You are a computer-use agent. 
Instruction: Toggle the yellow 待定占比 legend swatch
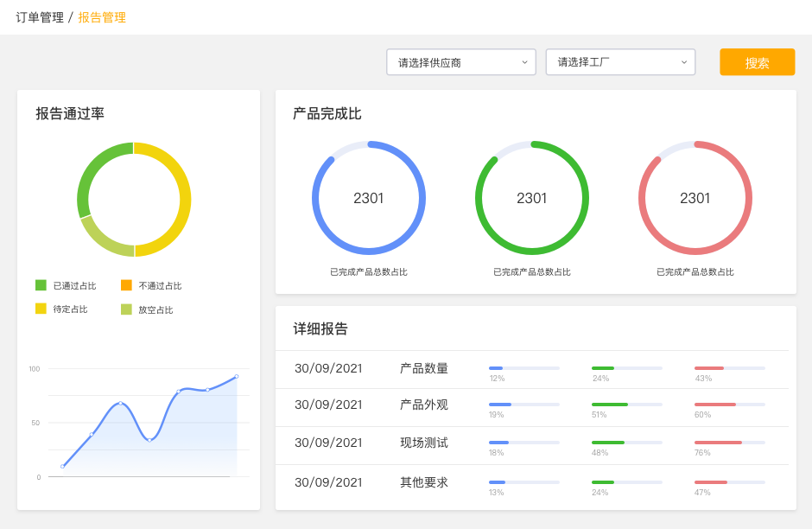(x=41, y=309)
